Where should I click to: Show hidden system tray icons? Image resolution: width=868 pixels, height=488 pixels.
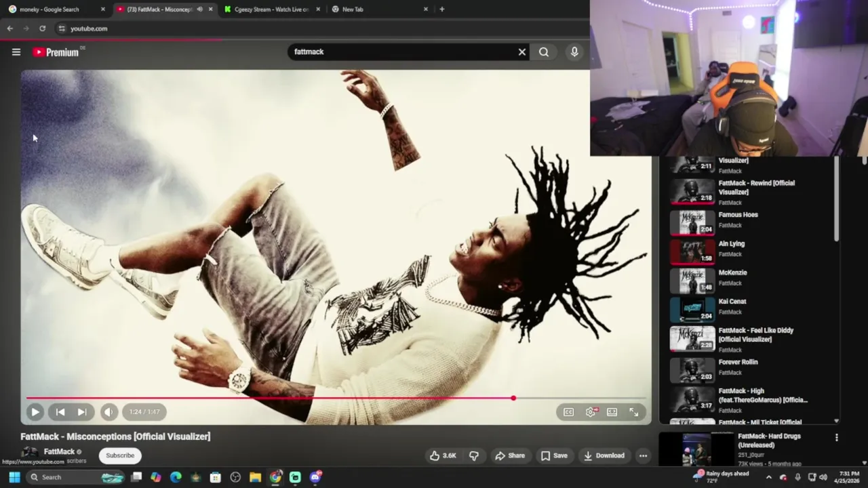point(768,477)
